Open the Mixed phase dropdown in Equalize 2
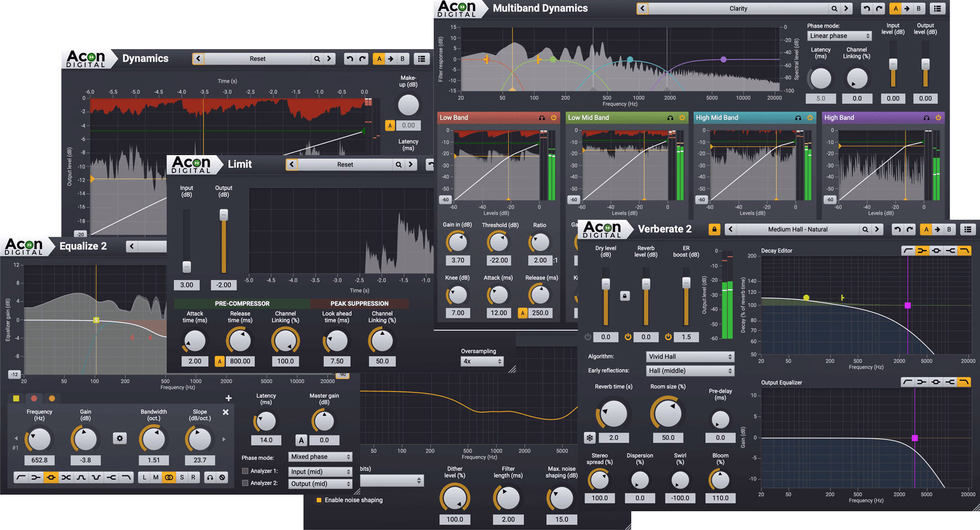 pyautogui.click(x=321, y=457)
